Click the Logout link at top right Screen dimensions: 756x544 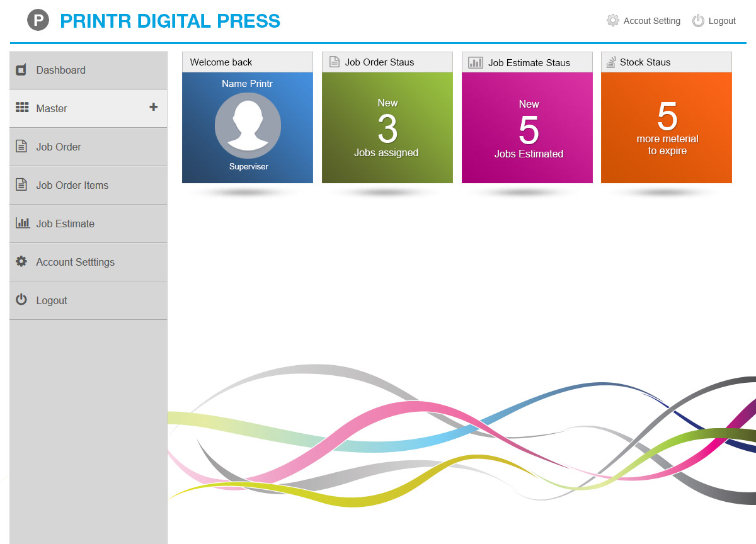(721, 21)
